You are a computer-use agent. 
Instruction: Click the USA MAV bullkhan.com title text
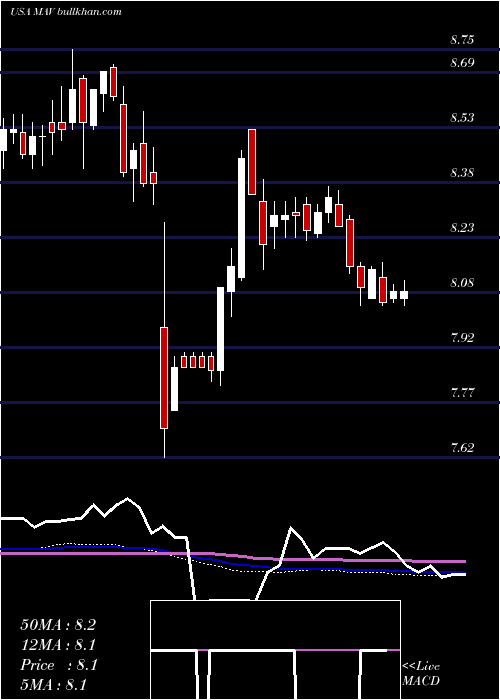click(65, 11)
